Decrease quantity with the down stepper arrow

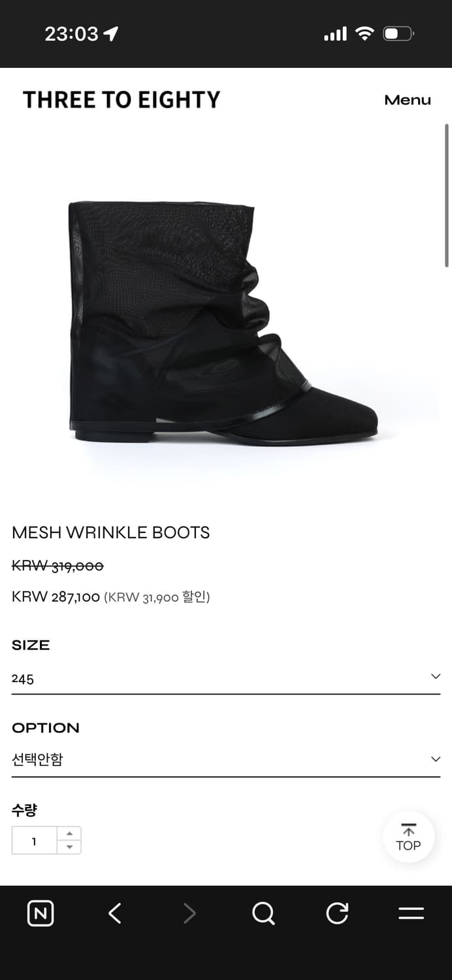click(69, 847)
